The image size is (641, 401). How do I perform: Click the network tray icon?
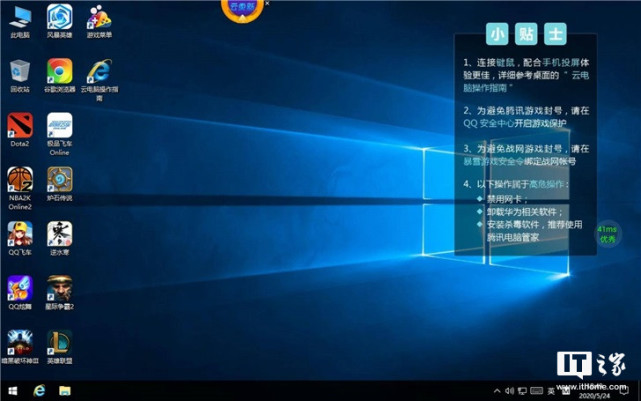pos(522,391)
